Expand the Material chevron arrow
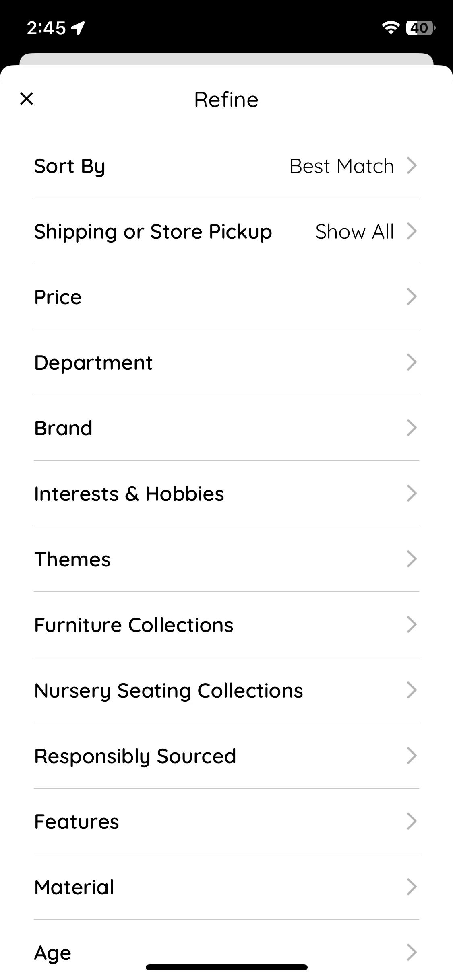 click(412, 887)
